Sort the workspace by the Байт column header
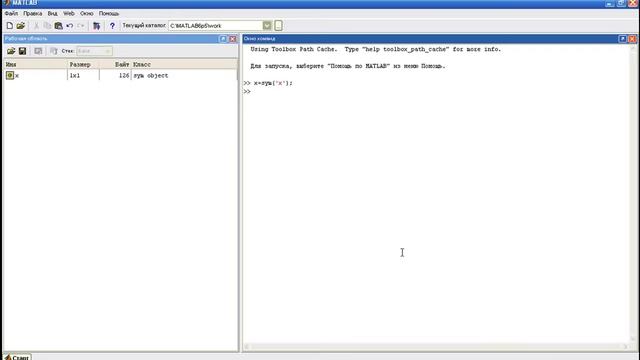 [x=115, y=64]
